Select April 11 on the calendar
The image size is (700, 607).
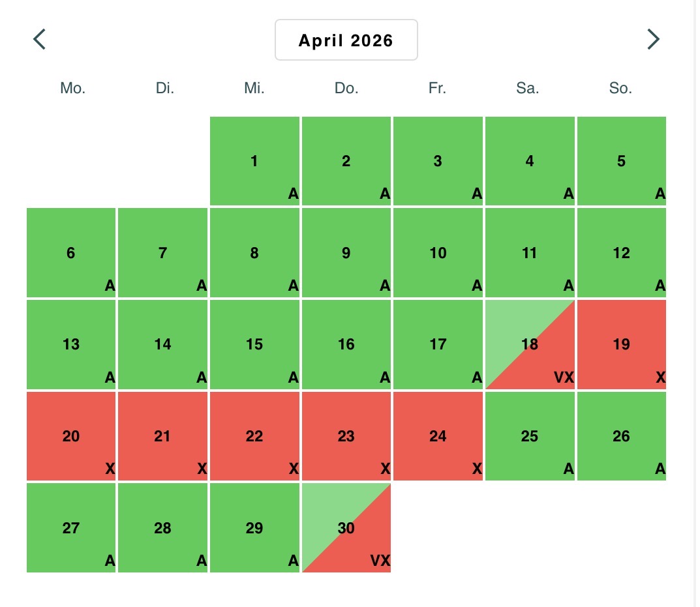click(x=529, y=252)
